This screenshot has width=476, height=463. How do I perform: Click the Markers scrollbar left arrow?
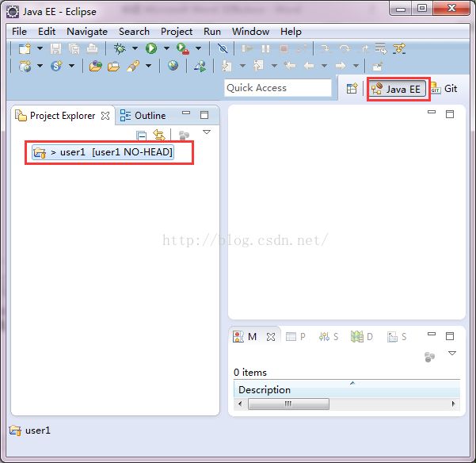pyautogui.click(x=241, y=404)
